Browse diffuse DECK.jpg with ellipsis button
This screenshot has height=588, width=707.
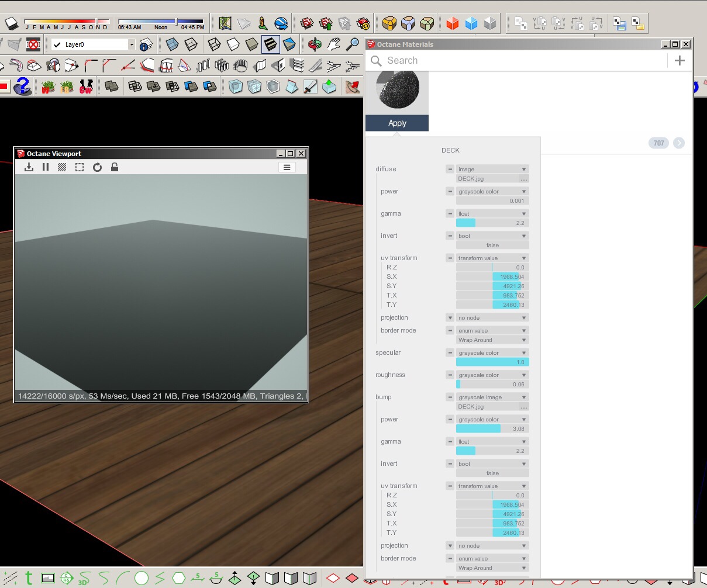[x=524, y=179]
